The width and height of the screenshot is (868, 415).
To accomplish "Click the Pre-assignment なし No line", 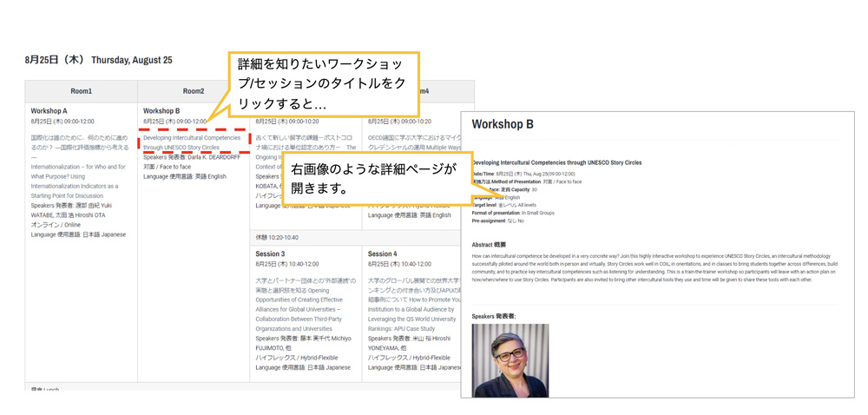I will click(x=497, y=221).
